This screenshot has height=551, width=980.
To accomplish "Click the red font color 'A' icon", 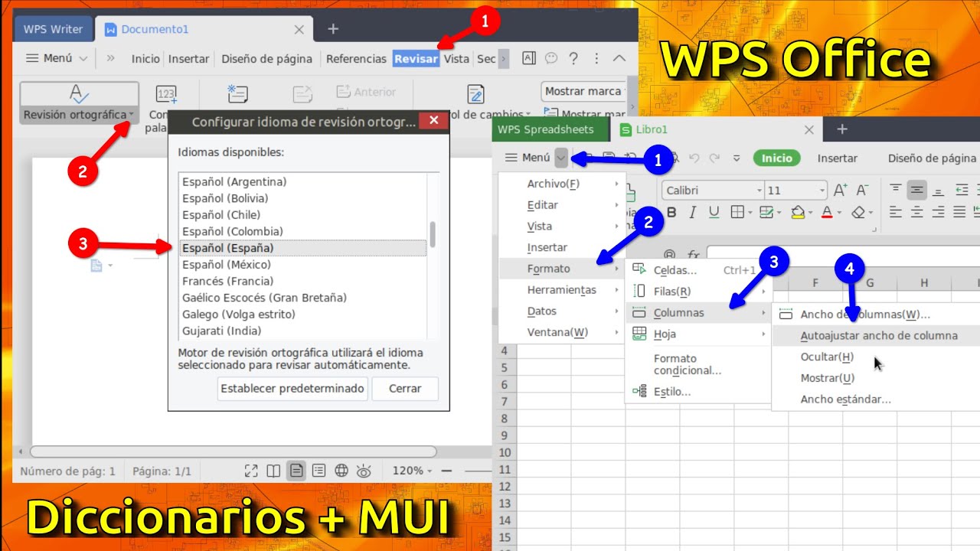I will (x=827, y=212).
